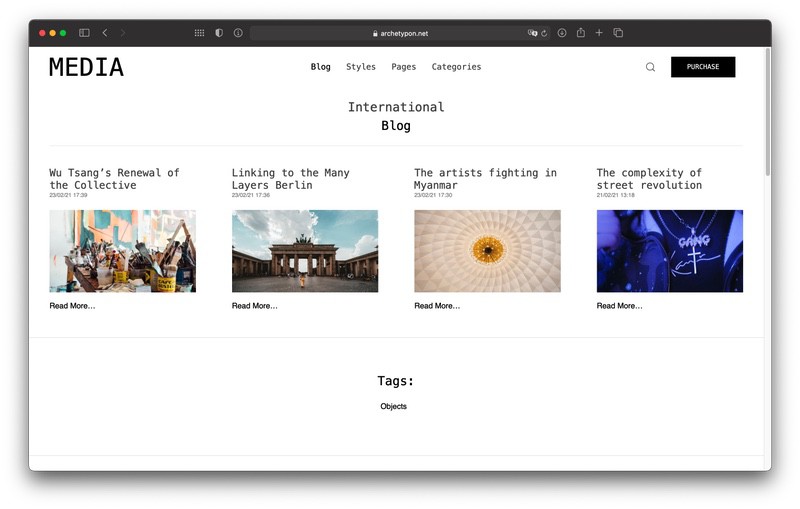Read More under Myanmar post
The height and width of the screenshot is (509, 800).
click(x=437, y=306)
